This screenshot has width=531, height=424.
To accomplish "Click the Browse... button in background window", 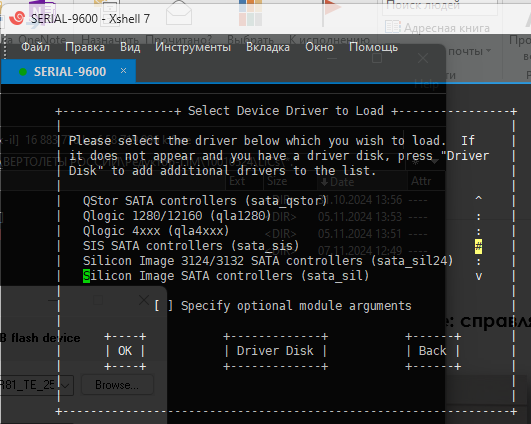I will tap(117, 385).
